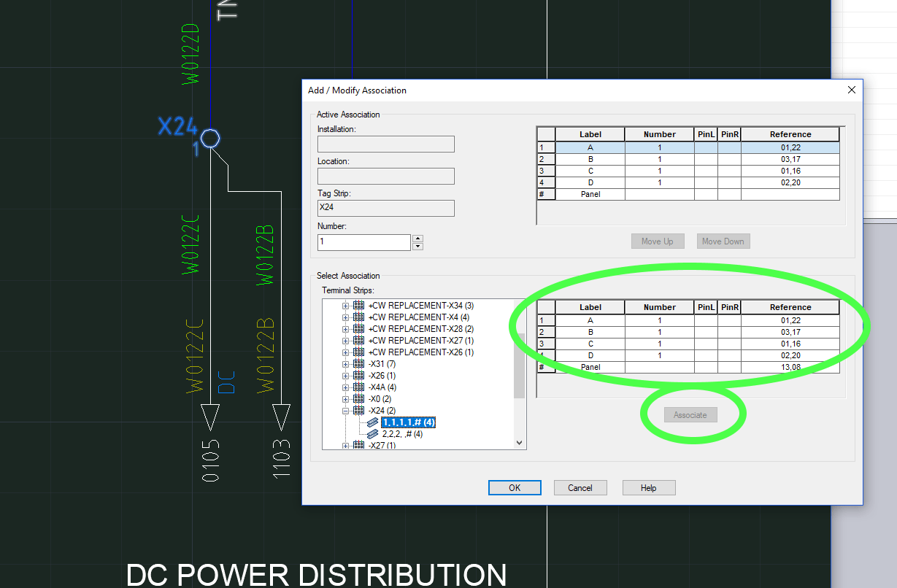Click the association icon beside 1,1,1,1,# (4)
Image resolution: width=897 pixels, height=588 pixels.
[373, 422]
